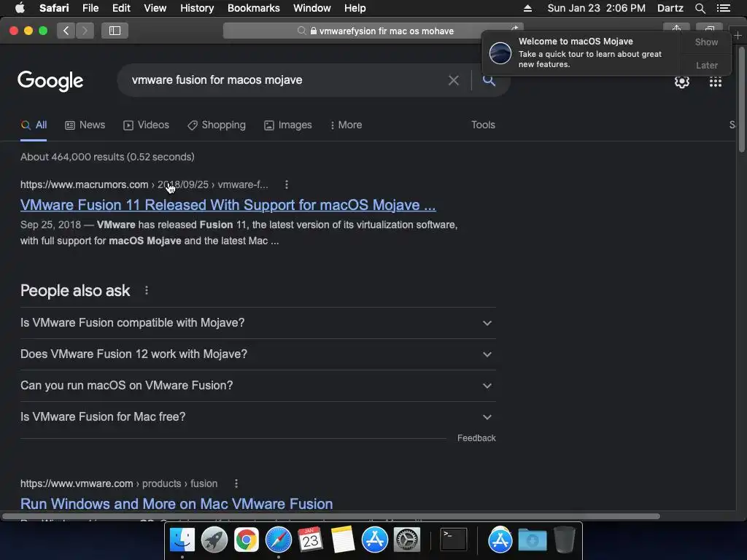Open the App Store in the Dock
This screenshot has width=747, height=560.
[374, 540]
